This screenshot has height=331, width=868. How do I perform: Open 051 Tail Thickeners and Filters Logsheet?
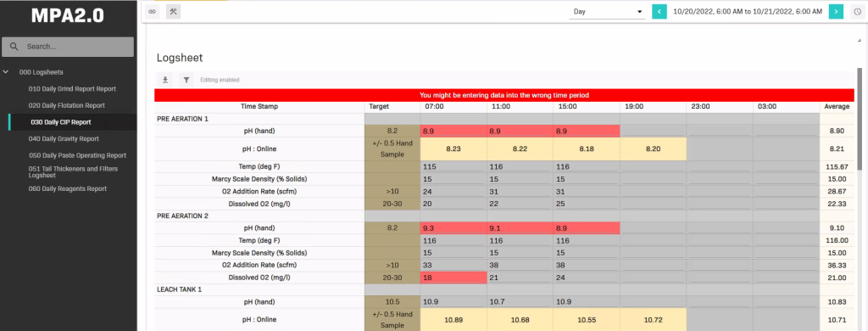click(73, 172)
